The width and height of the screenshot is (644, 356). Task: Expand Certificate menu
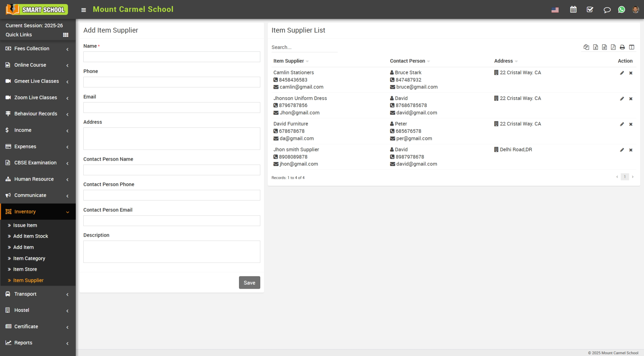(38, 327)
